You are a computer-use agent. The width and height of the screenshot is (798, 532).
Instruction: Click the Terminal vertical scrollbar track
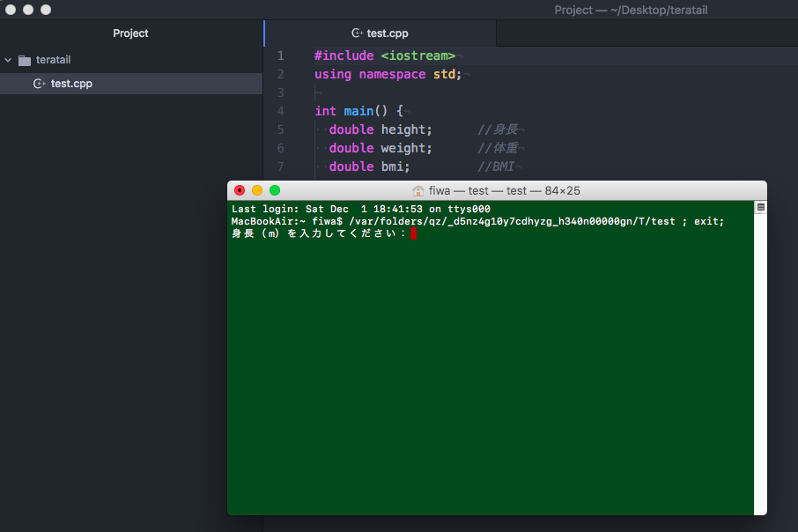[x=761, y=352]
